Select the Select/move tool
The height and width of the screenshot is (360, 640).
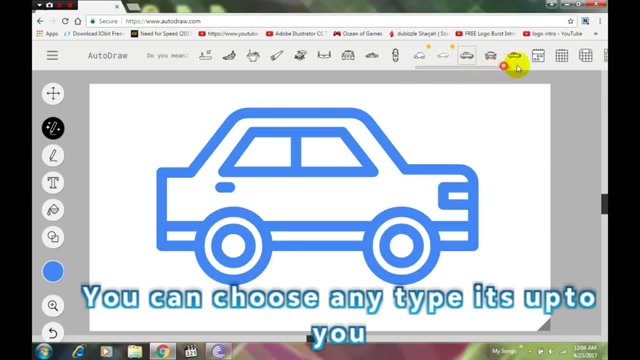click(53, 93)
